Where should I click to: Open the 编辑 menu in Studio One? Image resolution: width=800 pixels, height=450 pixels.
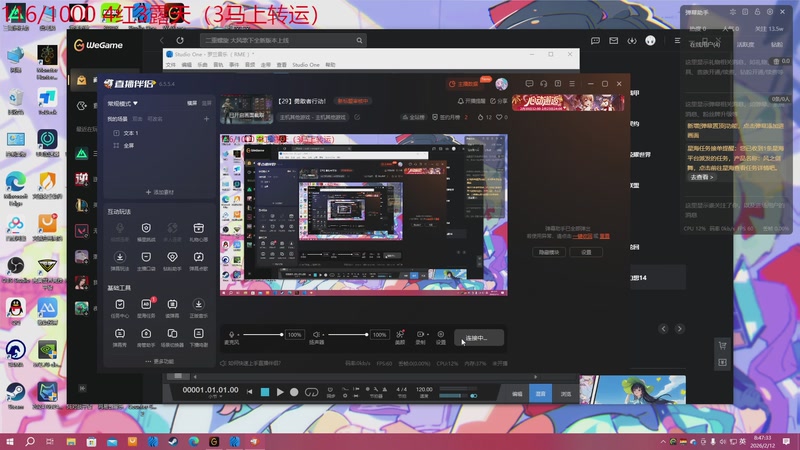click(187, 65)
